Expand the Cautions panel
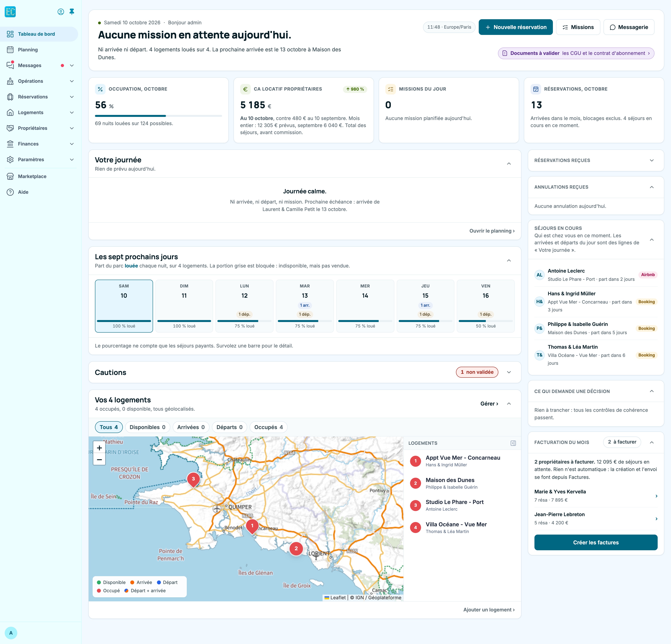The image size is (671, 644). point(509,372)
